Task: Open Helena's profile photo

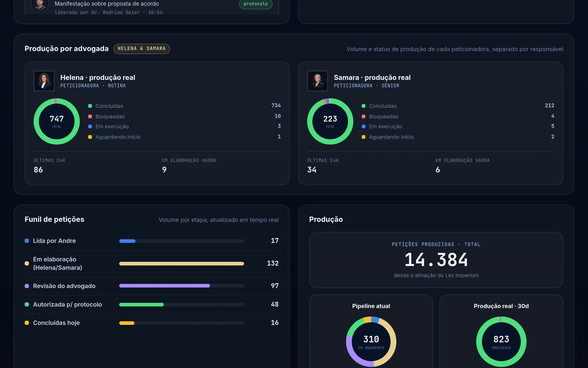Action: (x=44, y=81)
